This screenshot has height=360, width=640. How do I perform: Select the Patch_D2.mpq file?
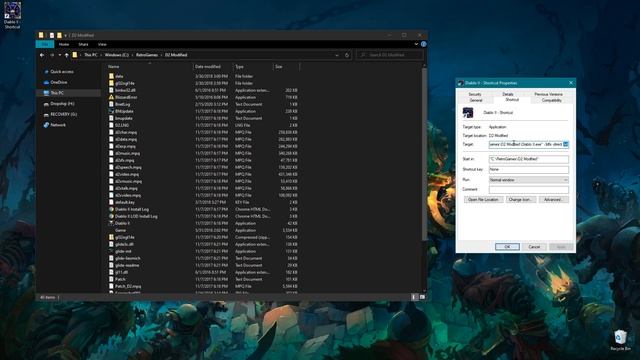tap(128, 286)
